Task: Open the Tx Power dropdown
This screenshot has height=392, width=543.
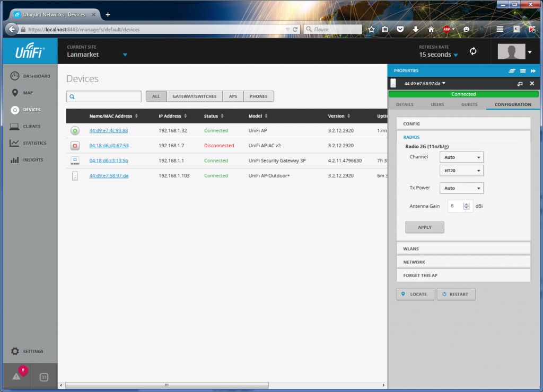Action: coord(461,188)
